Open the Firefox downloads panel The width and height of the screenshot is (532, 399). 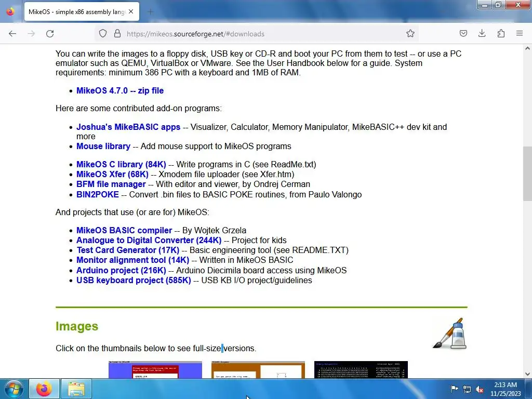(x=482, y=33)
